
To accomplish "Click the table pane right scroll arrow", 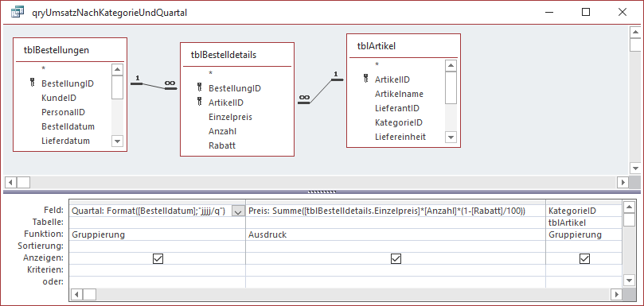I will pos(623,182).
